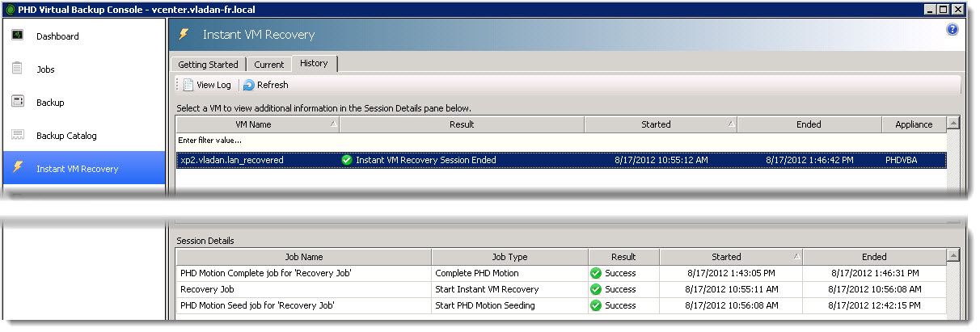Select the PHD Motion Complete job row
Screen dimensions: 980x332
561,273
